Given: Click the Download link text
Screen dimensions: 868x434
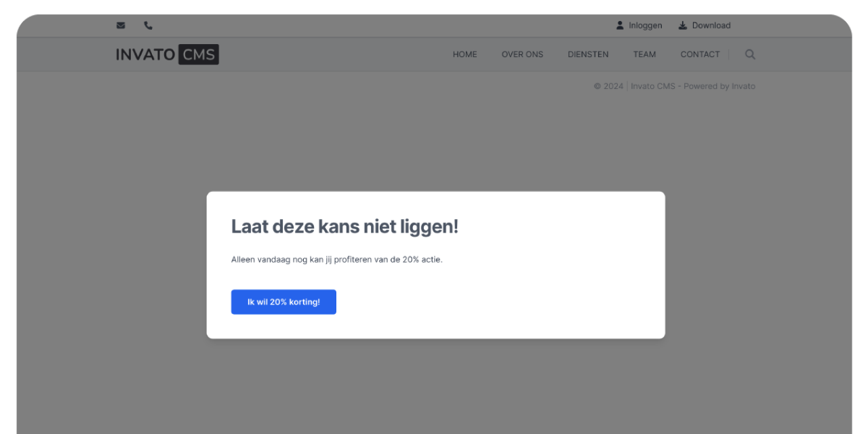Looking at the screenshot, I should click(x=711, y=26).
